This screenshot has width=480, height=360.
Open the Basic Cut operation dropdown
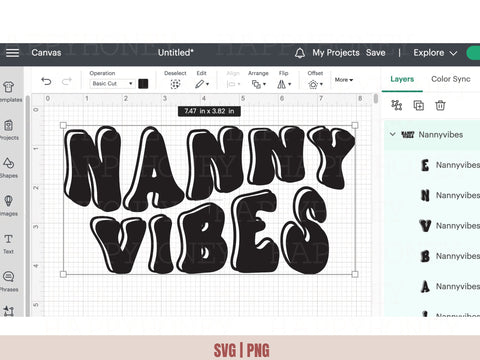(112, 84)
